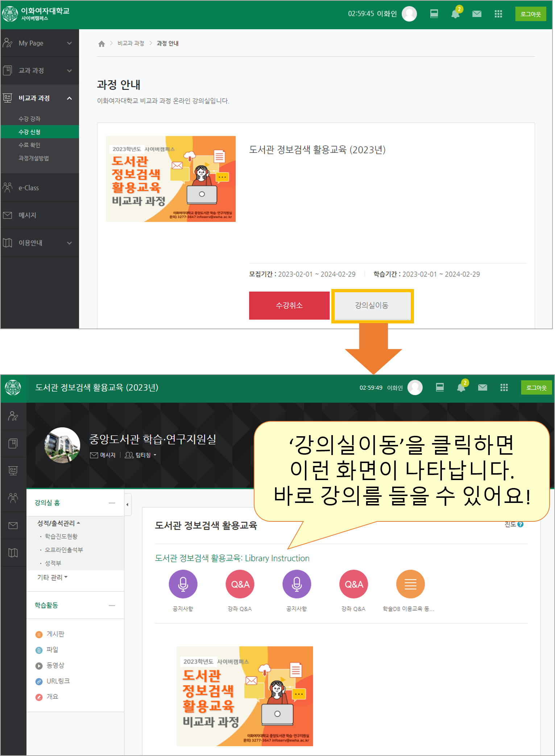Collapse the 성적/출석관리 section
Viewport: 555px width, 756px height.
point(59,523)
